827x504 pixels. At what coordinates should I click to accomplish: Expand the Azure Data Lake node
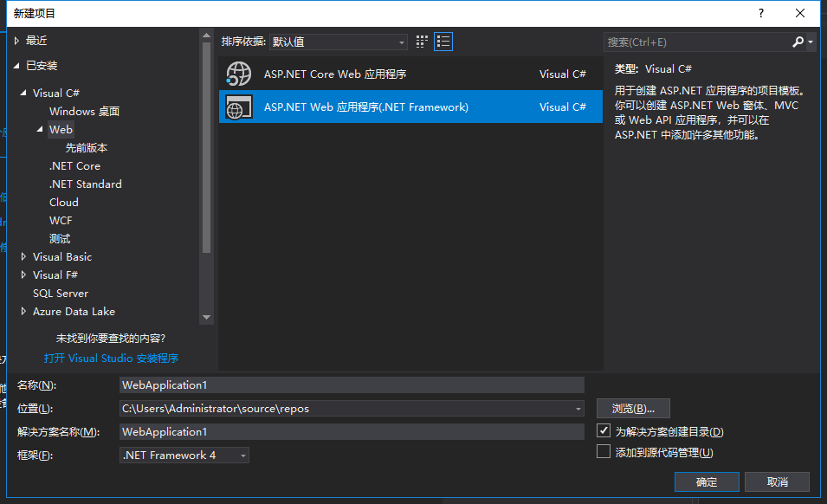pyautogui.click(x=23, y=311)
